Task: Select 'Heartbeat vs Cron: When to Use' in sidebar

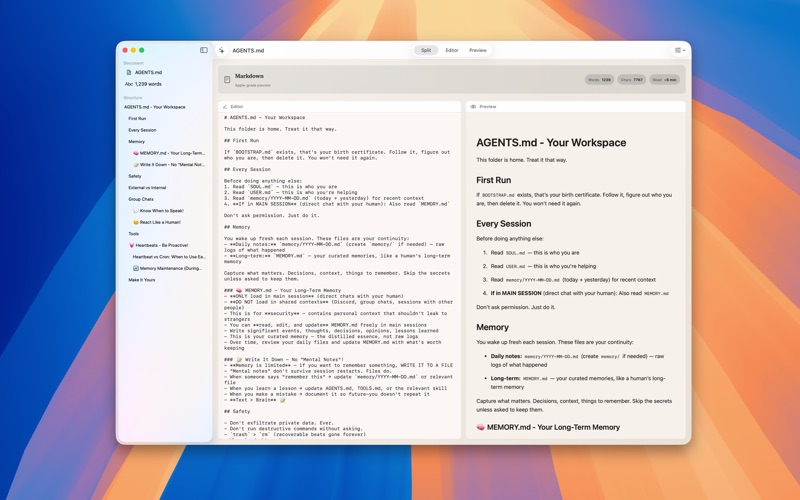Action: point(169,257)
